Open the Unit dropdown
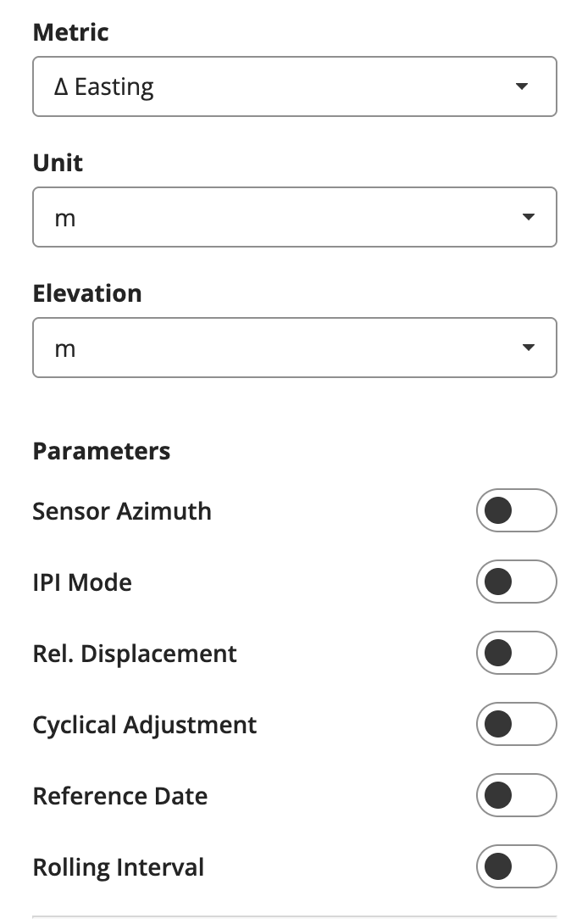571x924 pixels. pyautogui.click(x=294, y=217)
